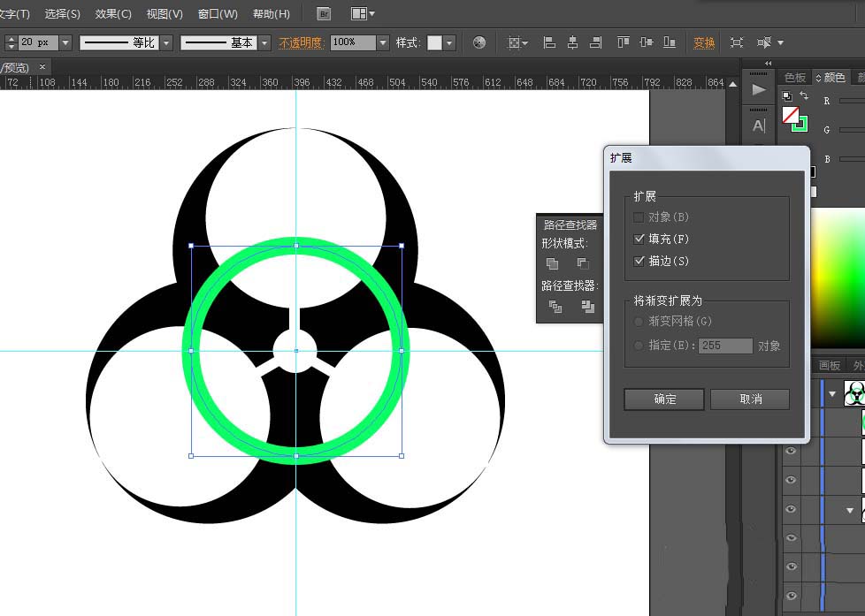Apply Horizontal Align Right in control bar

click(596, 42)
